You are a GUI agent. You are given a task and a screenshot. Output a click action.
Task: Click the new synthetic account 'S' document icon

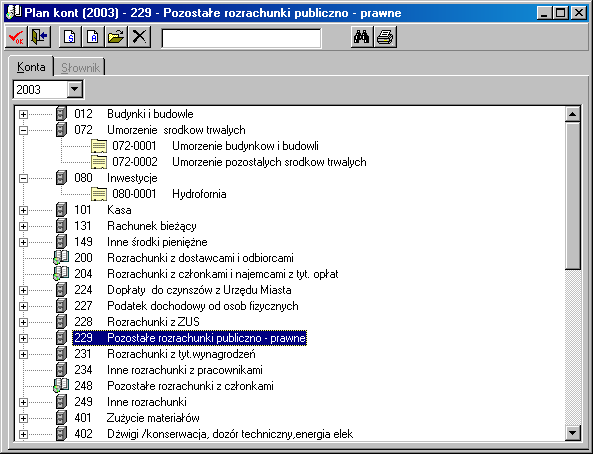coord(70,37)
